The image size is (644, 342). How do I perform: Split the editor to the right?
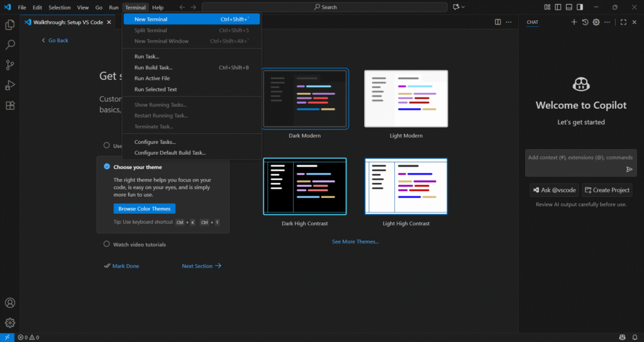tap(498, 22)
